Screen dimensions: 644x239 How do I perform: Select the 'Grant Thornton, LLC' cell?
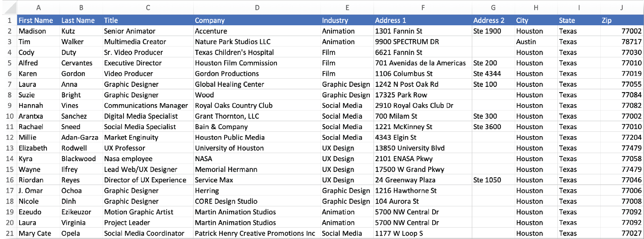click(257, 116)
